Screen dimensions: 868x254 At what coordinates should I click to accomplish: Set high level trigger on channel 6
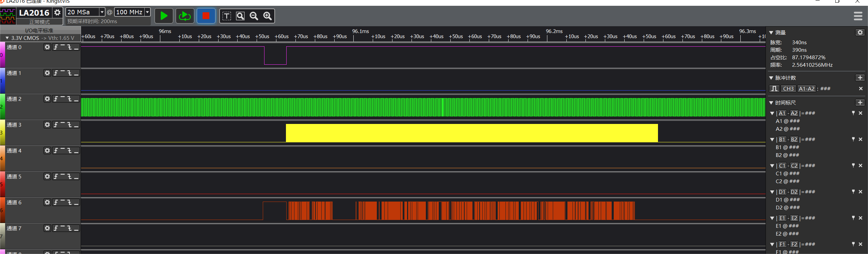pyautogui.click(x=63, y=202)
